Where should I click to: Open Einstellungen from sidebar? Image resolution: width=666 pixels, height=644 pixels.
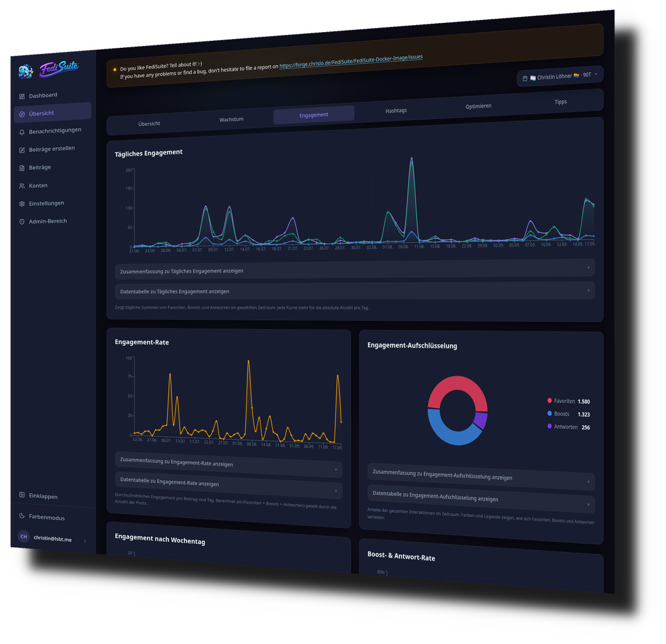[x=52, y=204]
